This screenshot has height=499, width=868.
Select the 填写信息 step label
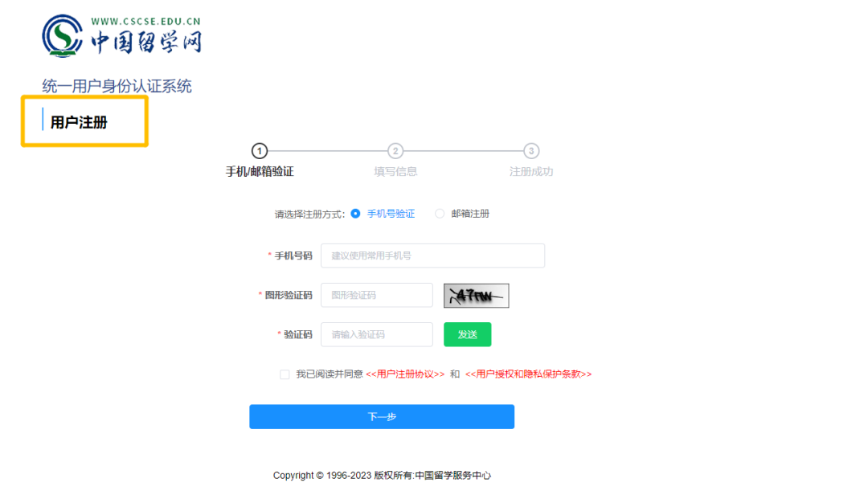click(395, 171)
